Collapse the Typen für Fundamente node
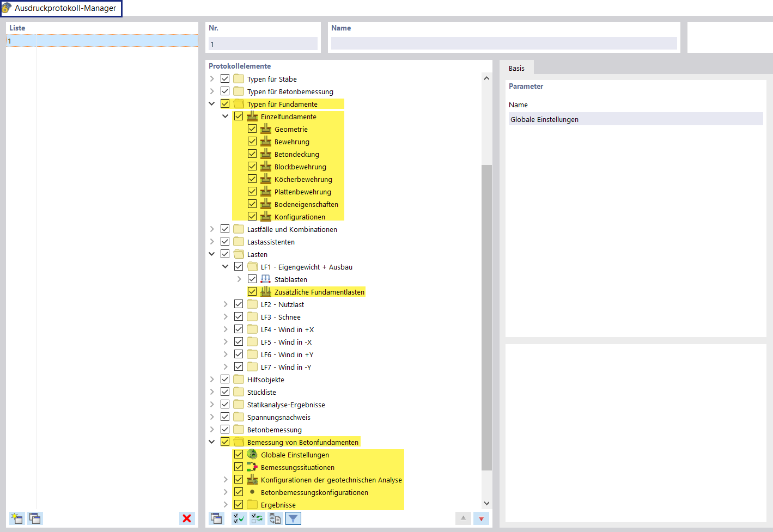Screen dimensions: 773x532 [x=212, y=103]
